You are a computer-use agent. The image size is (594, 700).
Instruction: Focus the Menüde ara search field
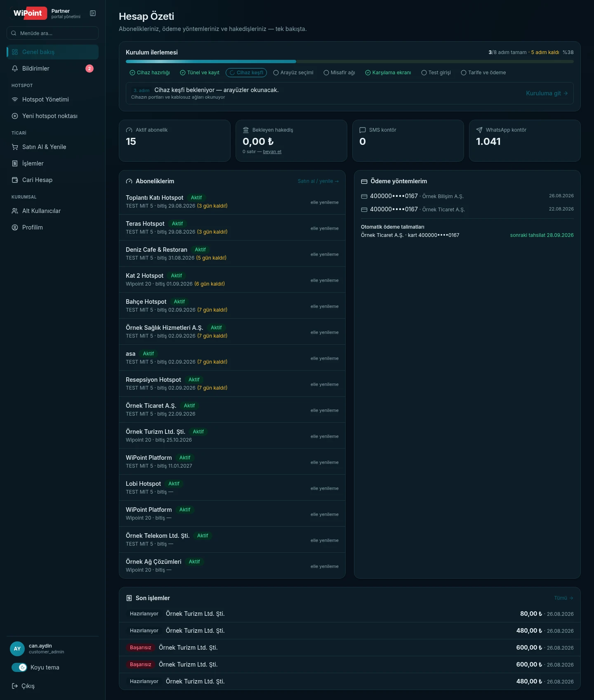pos(53,33)
